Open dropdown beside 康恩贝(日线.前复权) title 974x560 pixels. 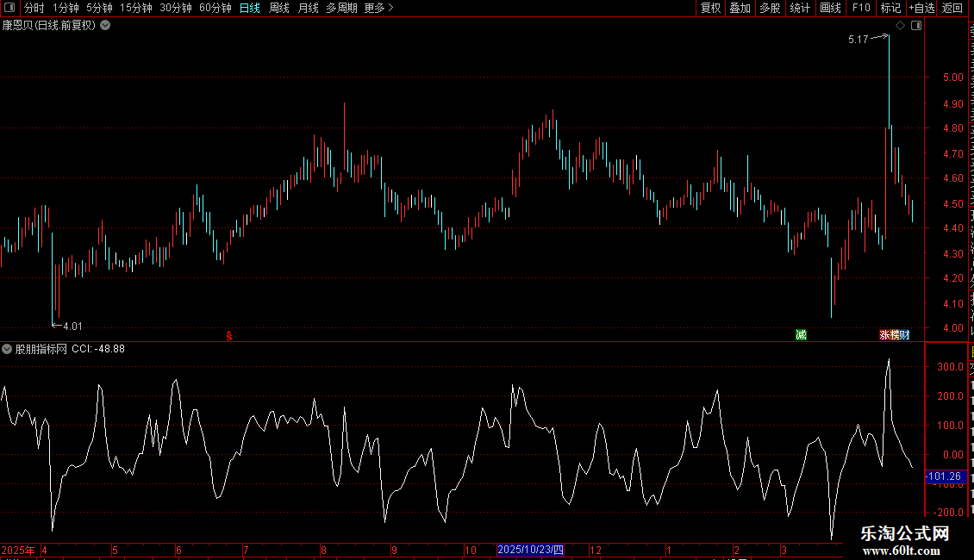pyautogui.click(x=106, y=26)
